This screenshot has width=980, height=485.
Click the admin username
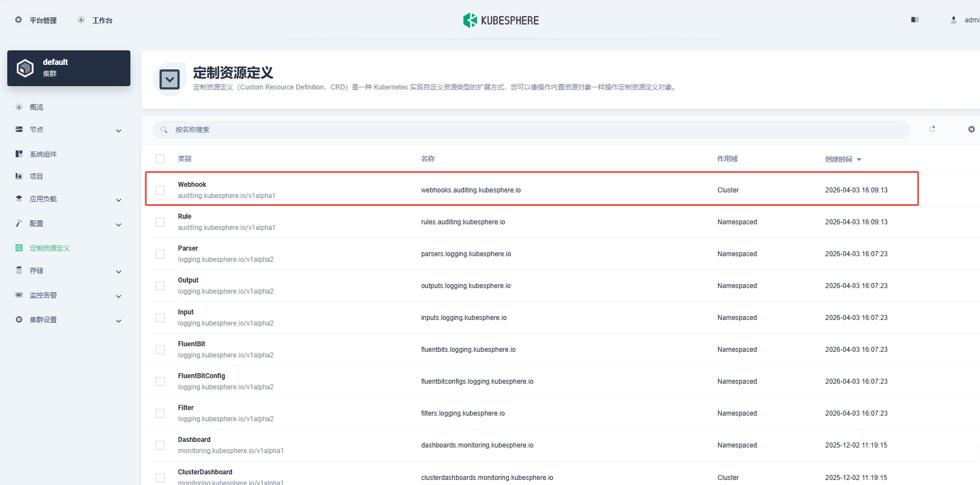pyautogui.click(x=972, y=20)
